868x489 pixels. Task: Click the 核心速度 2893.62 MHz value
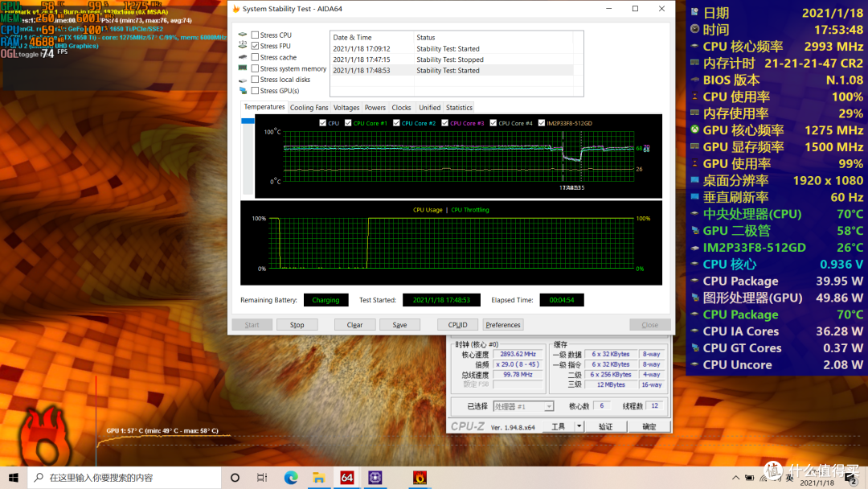pyautogui.click(x=518, y=354)
